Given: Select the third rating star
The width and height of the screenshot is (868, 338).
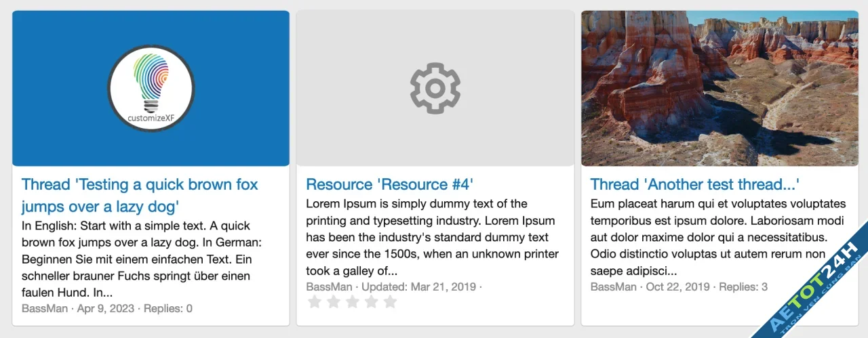Looking at the screenshot, I should click(x=352, y=301).
